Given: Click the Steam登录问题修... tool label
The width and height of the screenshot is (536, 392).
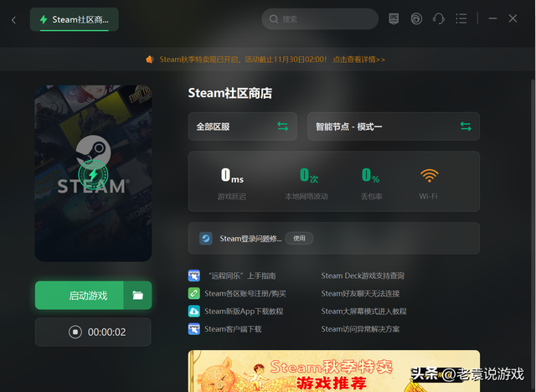Looking at the screenshot, I should point(250,239).
